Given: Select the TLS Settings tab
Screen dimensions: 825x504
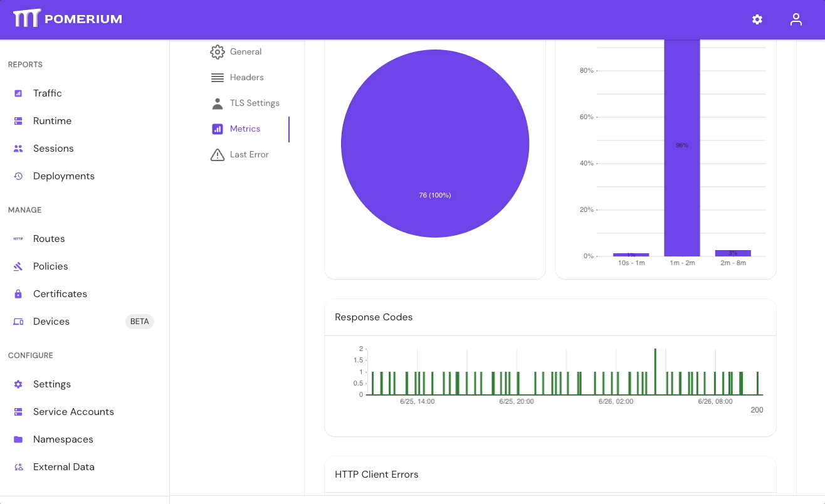Looking at the screenshot, I should pos(254,103).
